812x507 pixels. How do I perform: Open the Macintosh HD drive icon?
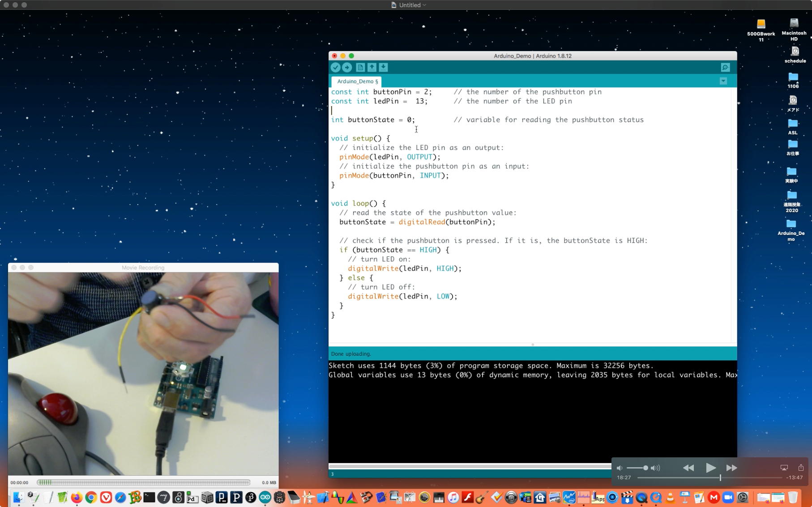click(x=794, y=30)
